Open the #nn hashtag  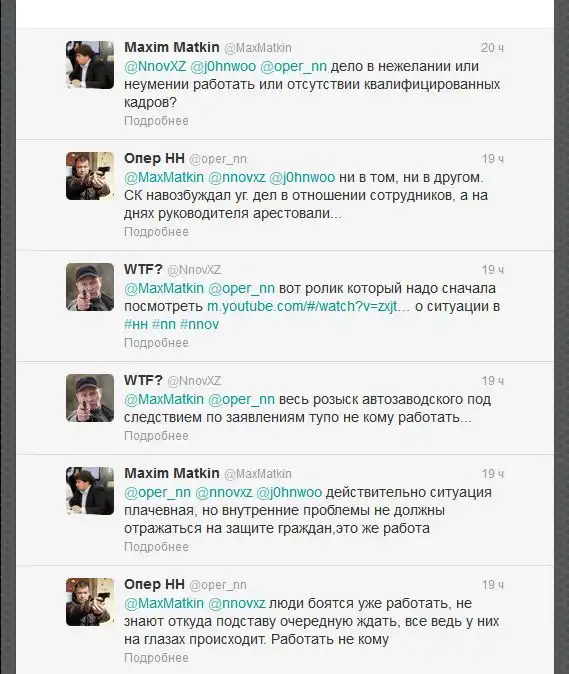[164, 324]
